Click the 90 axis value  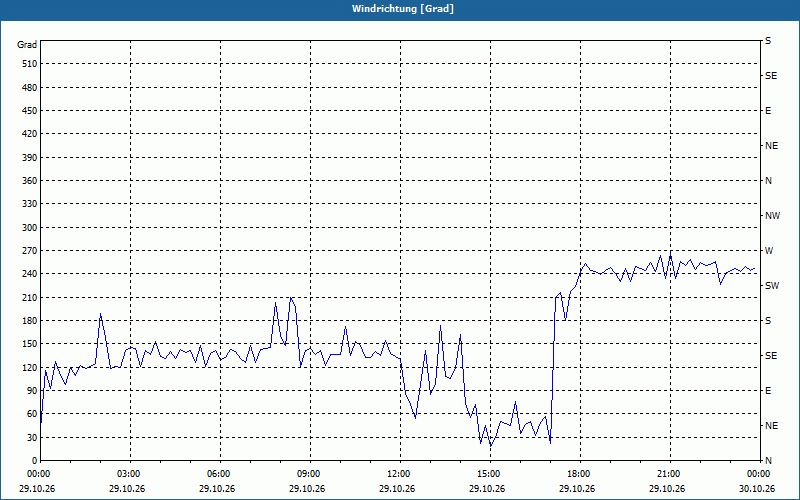[x=32, y=390]
